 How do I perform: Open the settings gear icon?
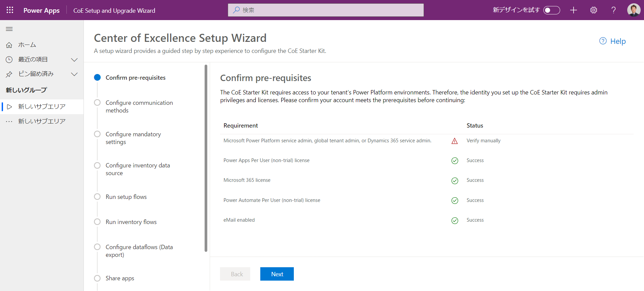(594, 10)
